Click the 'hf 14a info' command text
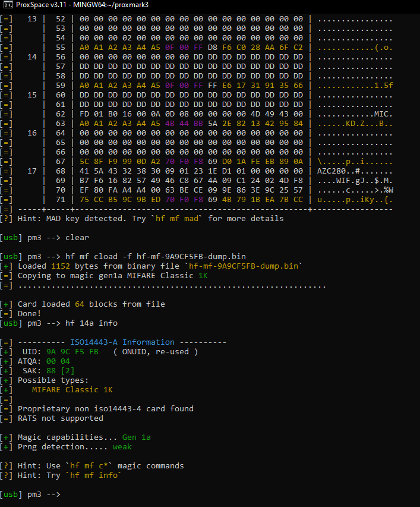Viewport: 420px width, 507px height. coord(91,323)
